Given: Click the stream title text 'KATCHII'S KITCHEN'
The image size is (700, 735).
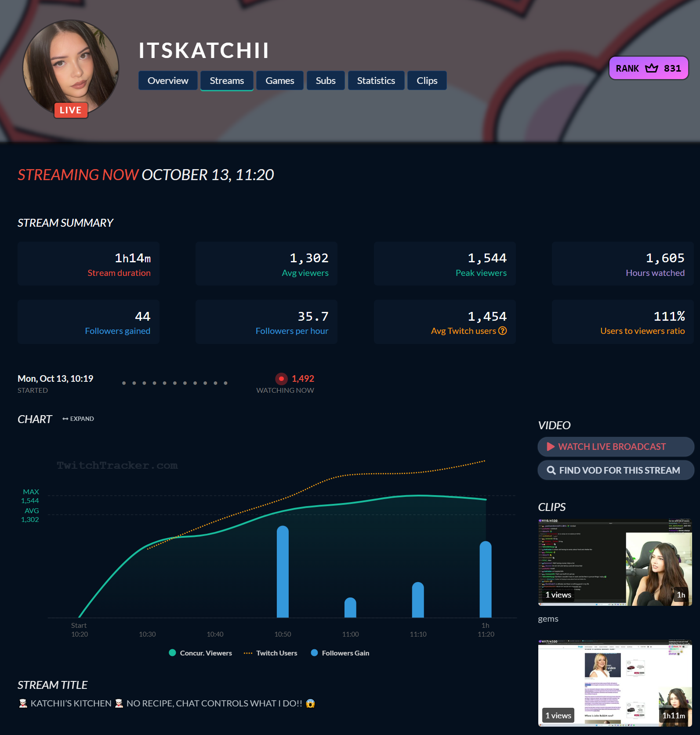Looking at the screenshot, I should pyautogui.click(x=71, y=703).
